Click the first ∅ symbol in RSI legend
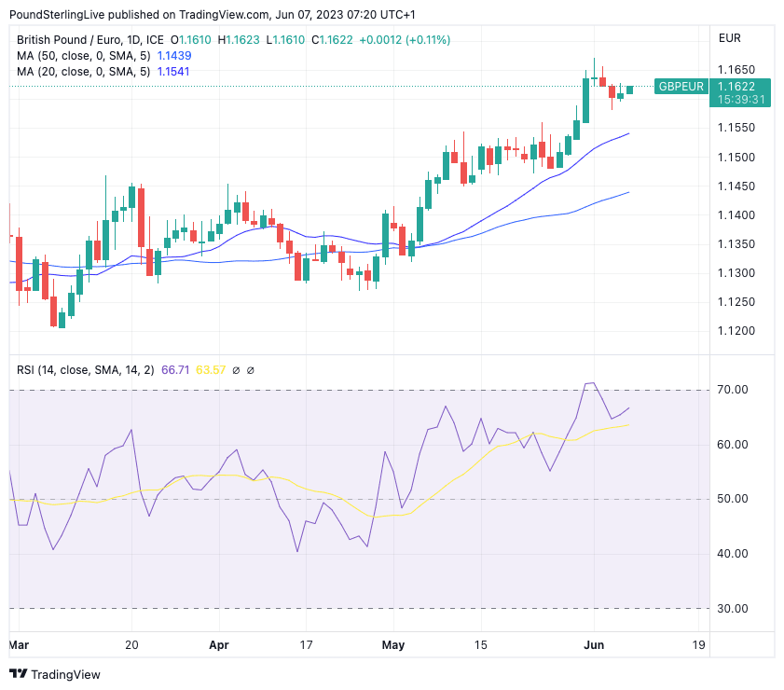Screen dimensions: 784x690 [236, 370]
